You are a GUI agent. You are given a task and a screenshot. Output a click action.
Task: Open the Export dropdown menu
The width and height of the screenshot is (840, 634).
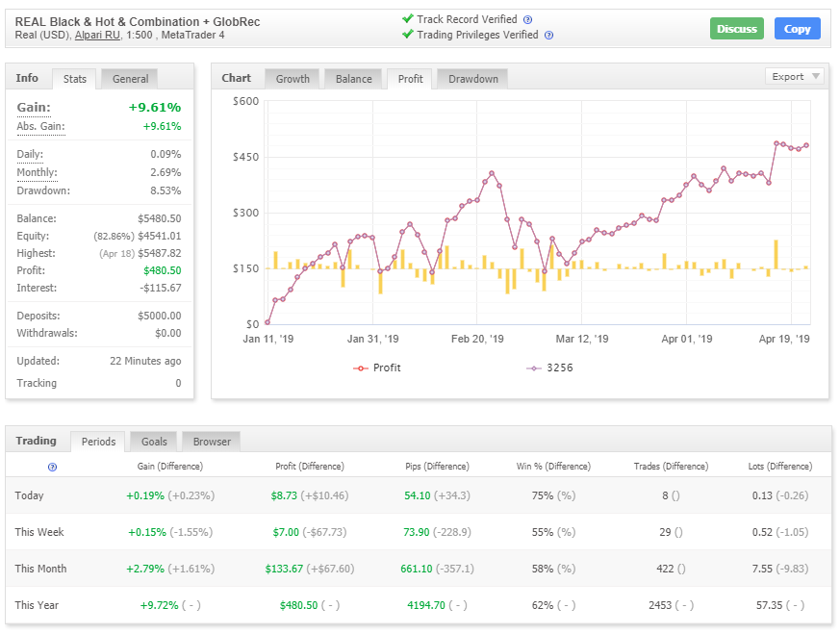(795, 77)
